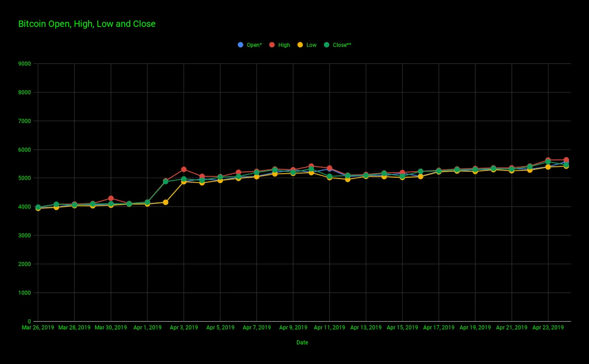The height and width of the screenshot is (364, 589).
Task: Click the 2000 y-axis label
Action: click(25, 264)
